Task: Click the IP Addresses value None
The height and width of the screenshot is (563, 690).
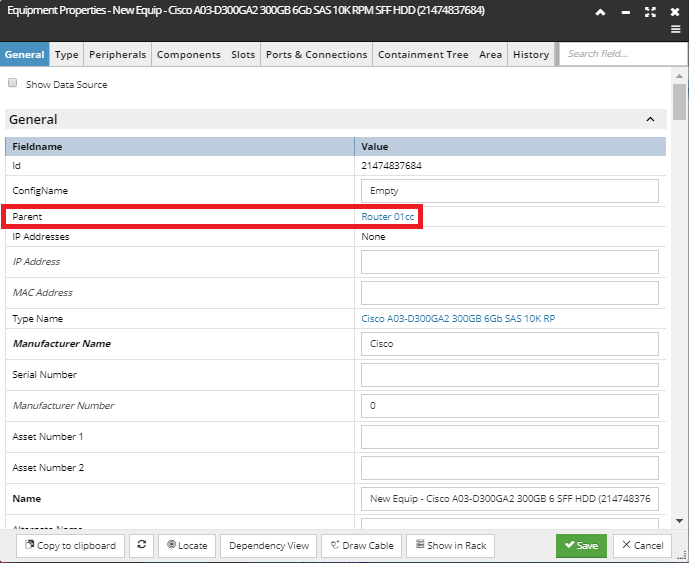Action: coord(373,237)
